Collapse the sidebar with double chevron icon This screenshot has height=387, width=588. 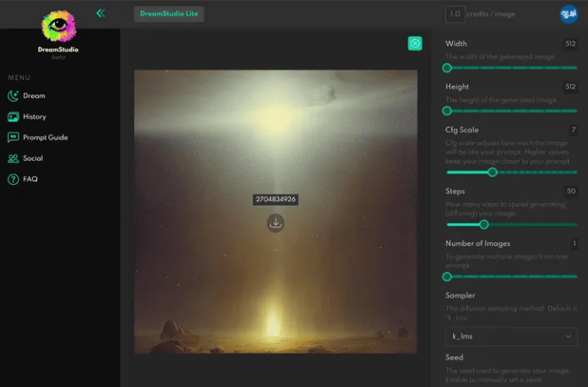coord(101,13)
